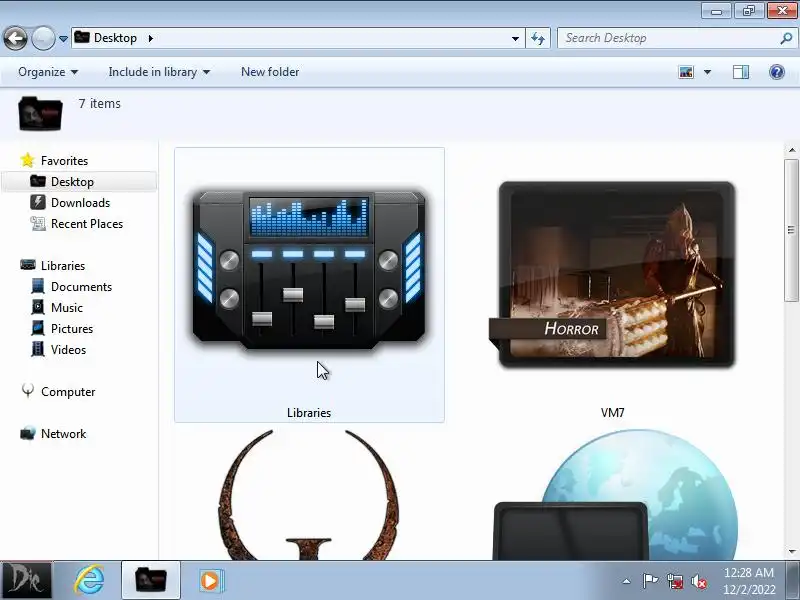Select Computer in the navigation pane
The height and width of the screenshot is (600, 800).
tap(68, 392)
